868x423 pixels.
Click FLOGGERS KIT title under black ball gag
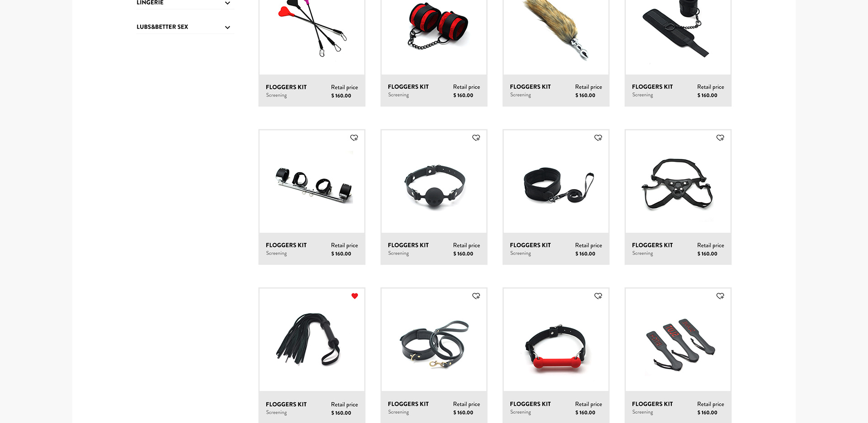click(x=408, y=245)
